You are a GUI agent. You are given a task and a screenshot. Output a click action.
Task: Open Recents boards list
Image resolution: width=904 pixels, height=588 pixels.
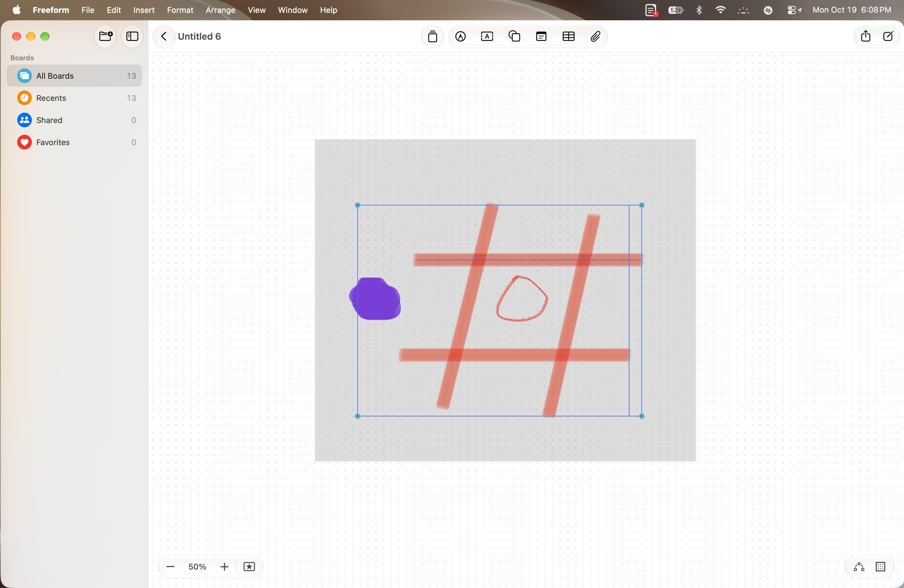point(74,98)
